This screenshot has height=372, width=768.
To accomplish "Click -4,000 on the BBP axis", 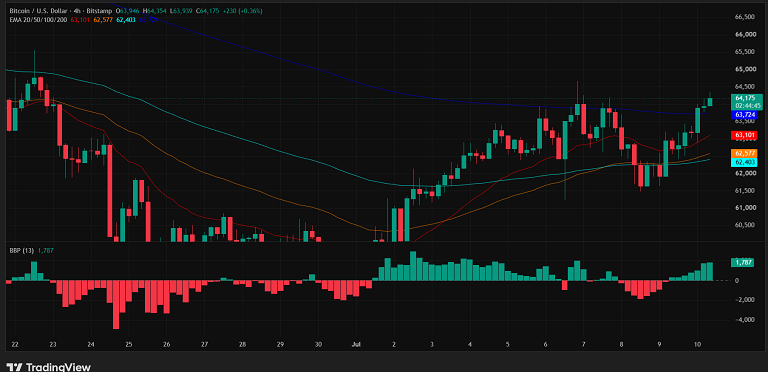I will [744, 320].
